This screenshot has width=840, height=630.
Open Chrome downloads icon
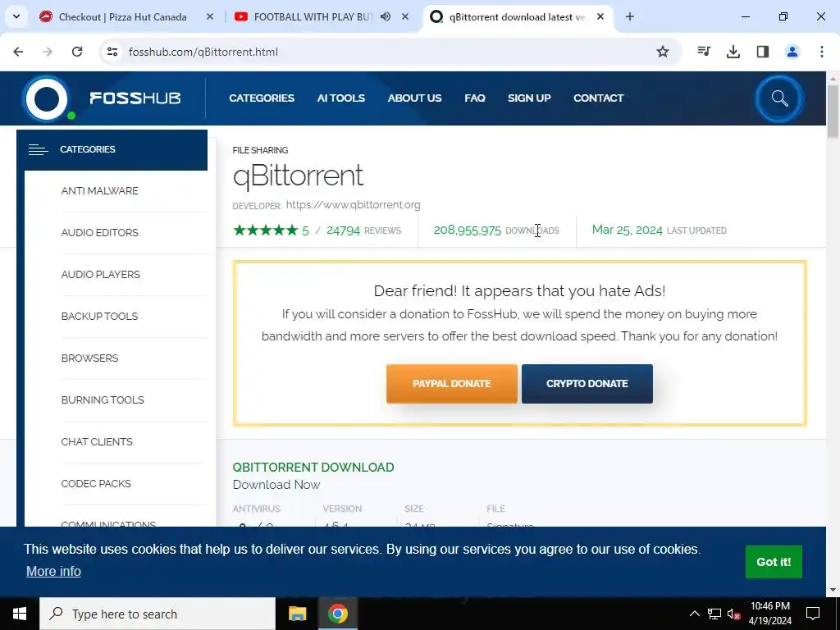point(733,52)
